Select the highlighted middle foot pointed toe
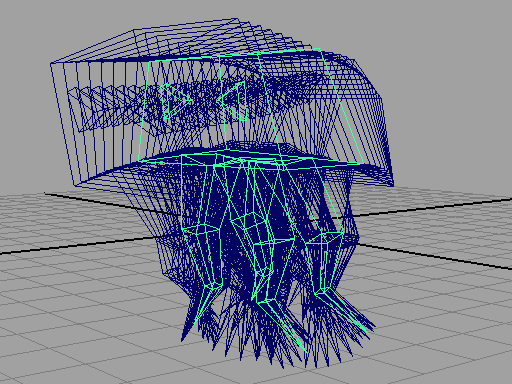The image size is (512, 384). [x=304, y=349]
